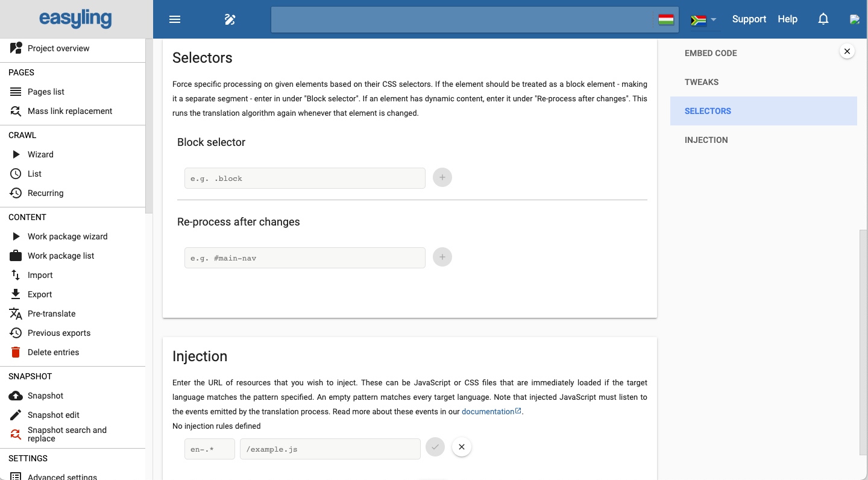
Task: Open the documentation link
Action: point(488,411)
